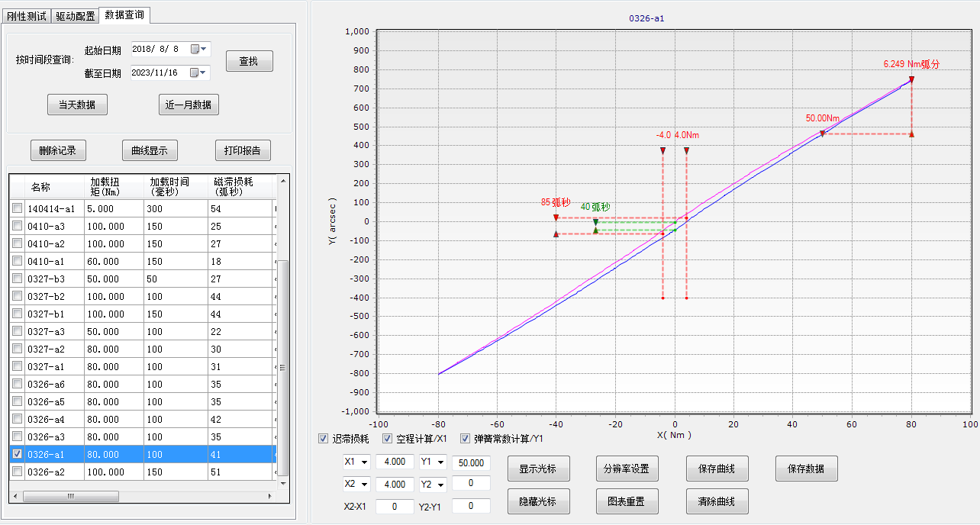Open the start date calendar picker icon
The image size is (980, 525).
pyautogui.click(x=195, y=49)
